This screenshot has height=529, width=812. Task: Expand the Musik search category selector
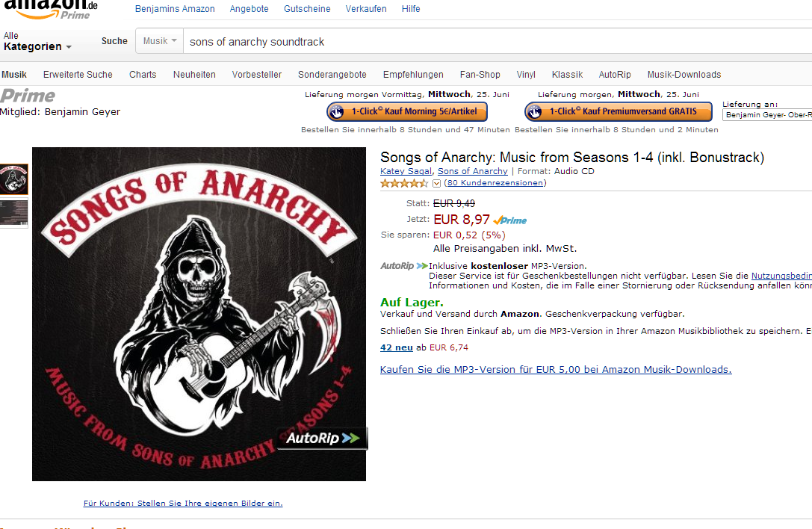[160, 41]
